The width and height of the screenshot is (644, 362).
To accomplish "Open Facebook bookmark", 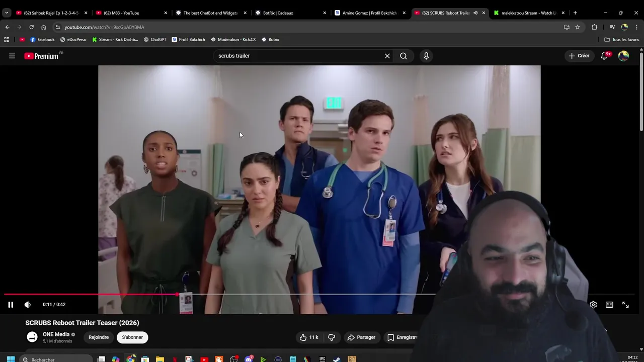I will [42, 39].
